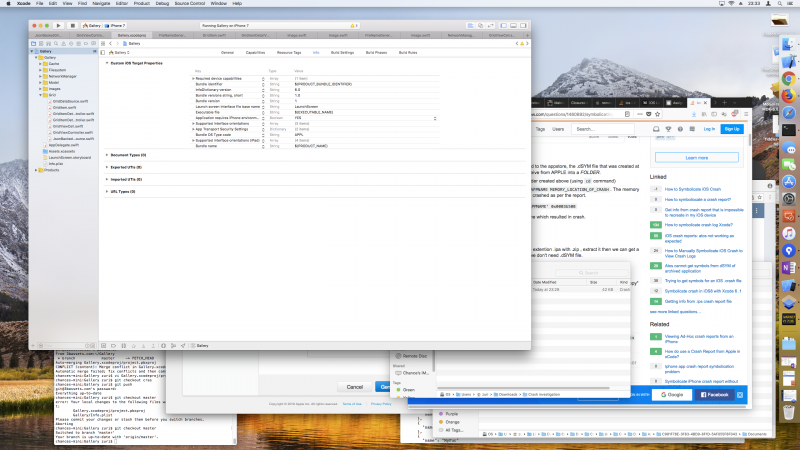This screenshot has height=450, width=800.
Task: Click the Sign Up button on Stack Overflow
Action: coord(731,129)
